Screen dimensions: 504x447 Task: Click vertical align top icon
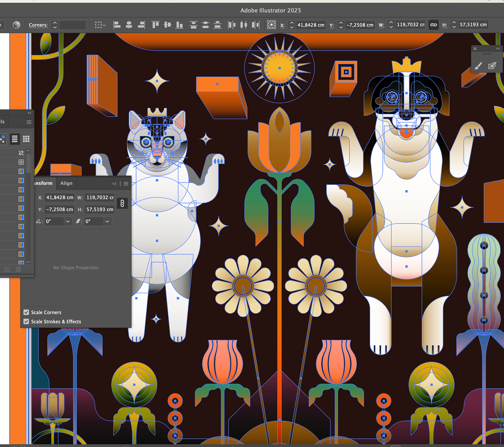pos(155,25)
